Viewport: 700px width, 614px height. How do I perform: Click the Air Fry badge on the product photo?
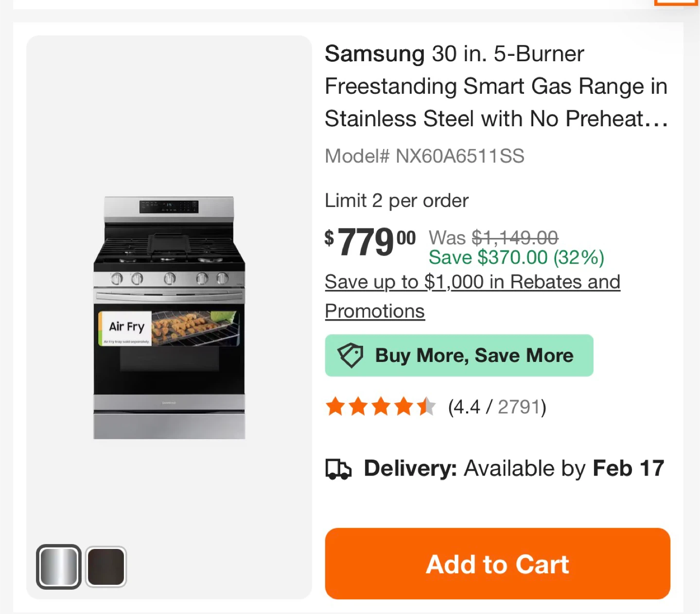click(x=126, y=328)
